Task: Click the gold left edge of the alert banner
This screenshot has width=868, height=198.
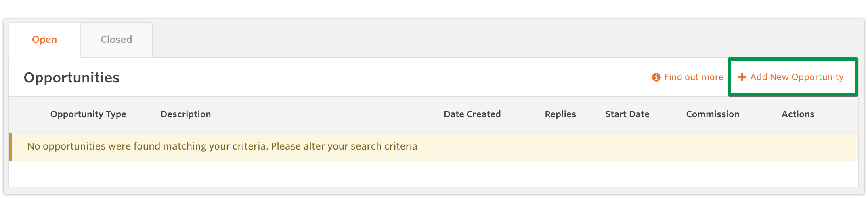Action: point(10,146)
